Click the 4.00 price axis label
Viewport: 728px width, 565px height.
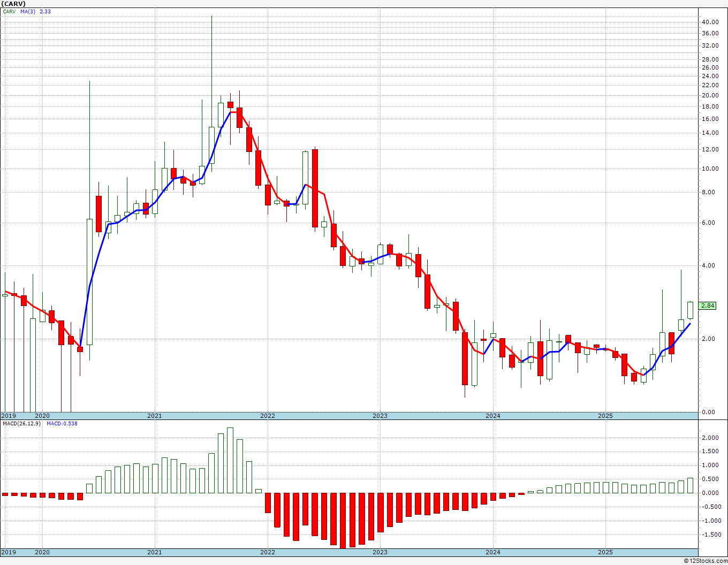[x=708, y=265]
